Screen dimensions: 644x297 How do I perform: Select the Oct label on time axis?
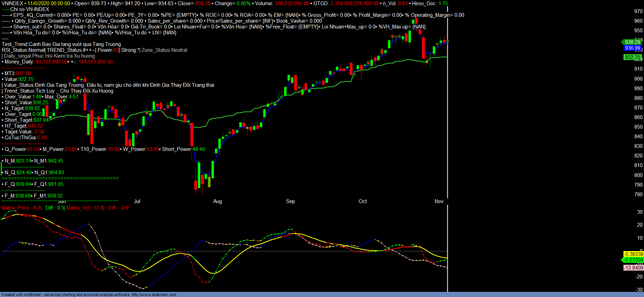tap(362, 201)
